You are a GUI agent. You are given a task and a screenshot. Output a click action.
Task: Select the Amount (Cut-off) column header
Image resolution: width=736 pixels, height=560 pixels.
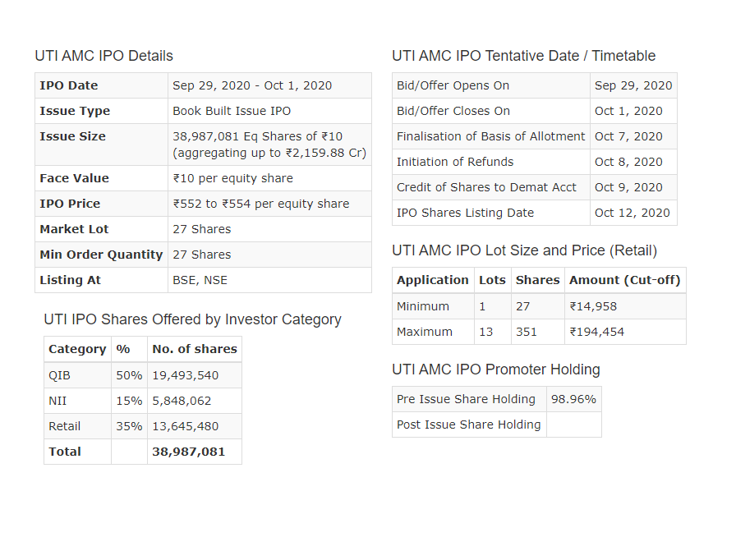(624, 280)
